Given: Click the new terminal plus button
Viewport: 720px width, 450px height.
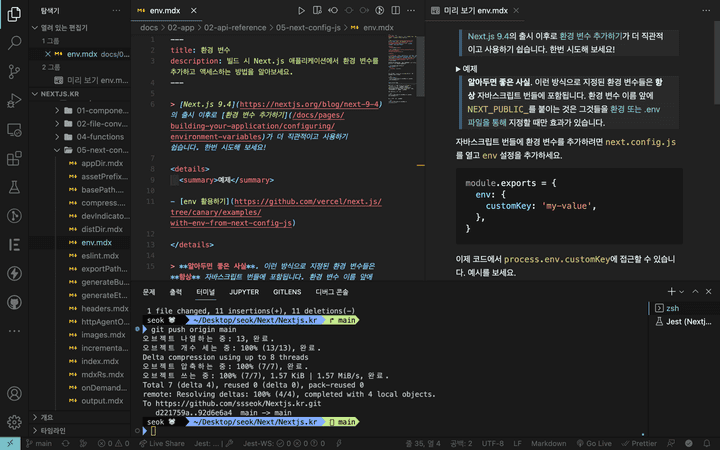Looking at the screenshot, I should click(671, 292).
